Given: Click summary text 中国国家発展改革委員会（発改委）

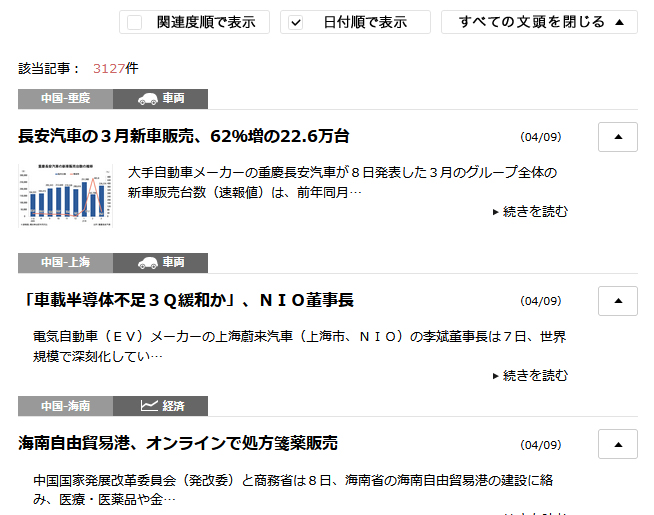Looking at the screenshot, I should point(136,480).
